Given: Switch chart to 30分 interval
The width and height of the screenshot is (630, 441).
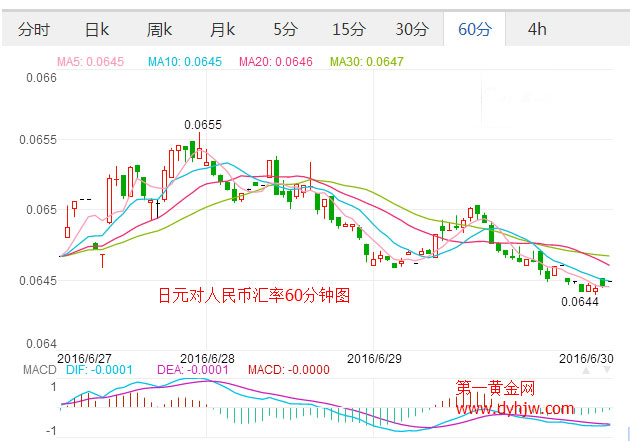Looking at the screenshot, I should 411,29.
